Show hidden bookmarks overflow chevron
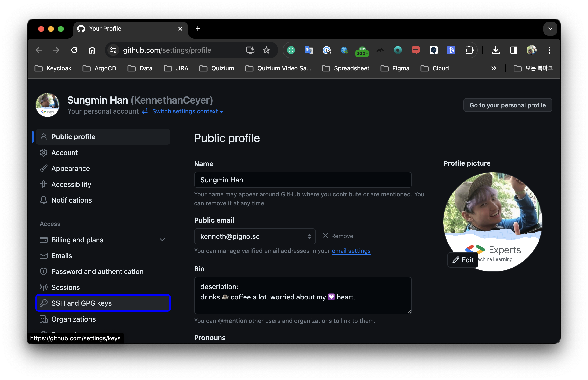Viewport: 588px width, 380px height. (x=494, y=68)
